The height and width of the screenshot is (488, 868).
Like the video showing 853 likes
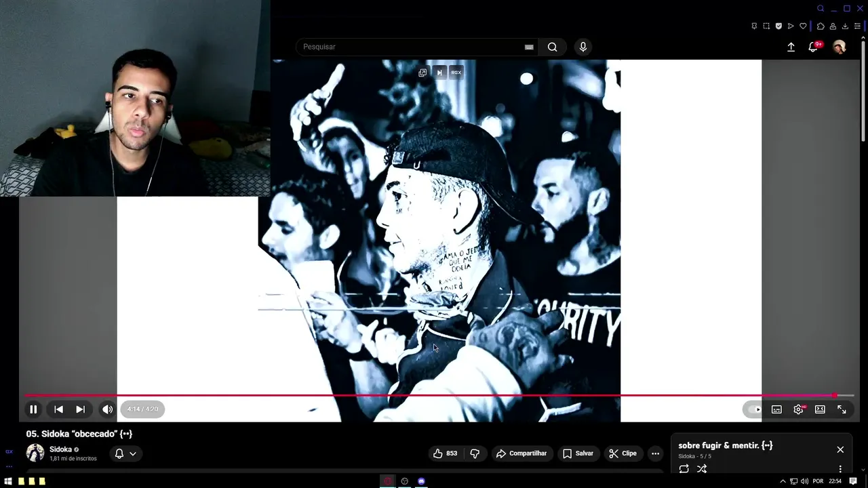click(445, 453)
